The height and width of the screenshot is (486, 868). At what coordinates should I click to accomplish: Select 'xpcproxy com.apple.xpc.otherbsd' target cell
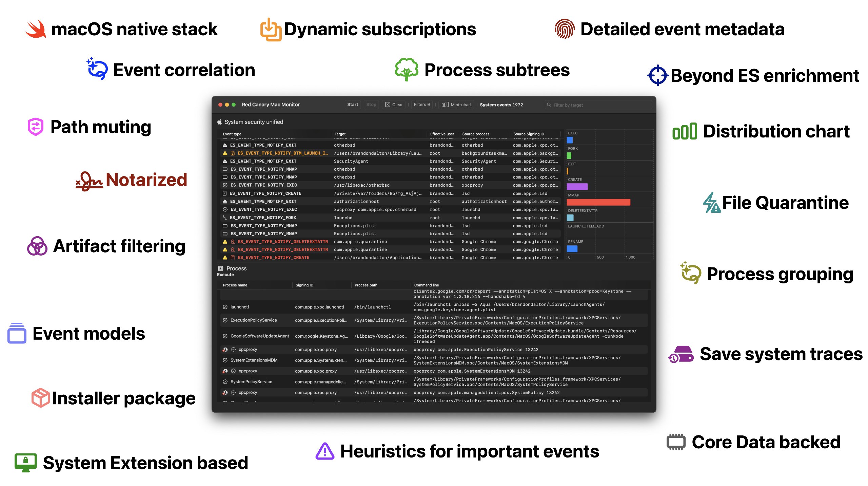375,210
